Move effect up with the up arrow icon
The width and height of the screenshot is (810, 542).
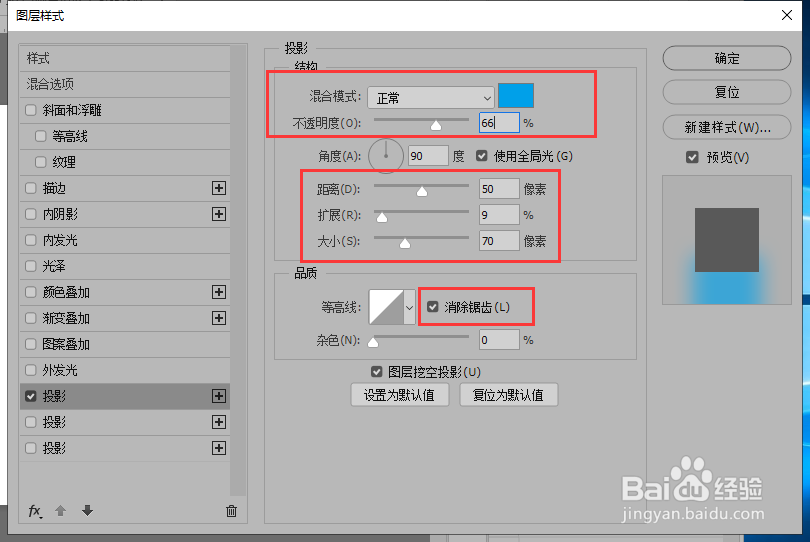[60, 511]
